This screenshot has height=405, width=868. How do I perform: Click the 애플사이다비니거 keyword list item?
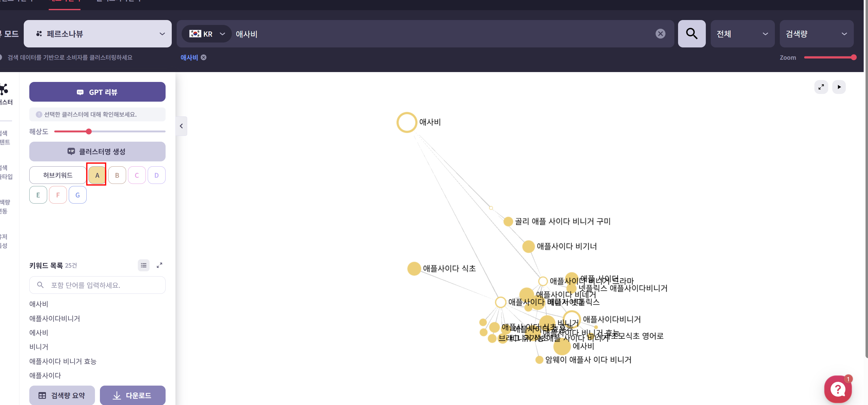[55, 318]
